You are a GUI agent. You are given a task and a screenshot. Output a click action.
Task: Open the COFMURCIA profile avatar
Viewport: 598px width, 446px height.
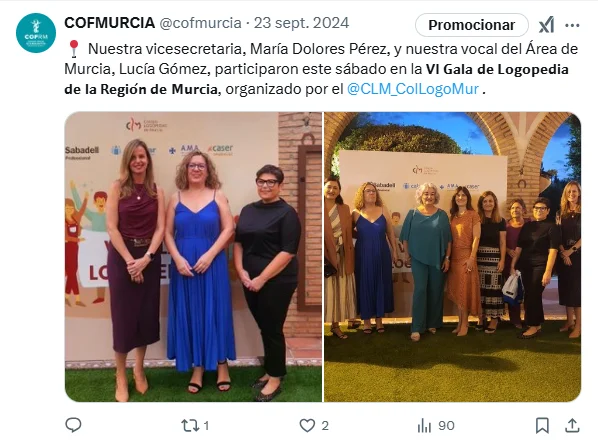pos(36,33)
